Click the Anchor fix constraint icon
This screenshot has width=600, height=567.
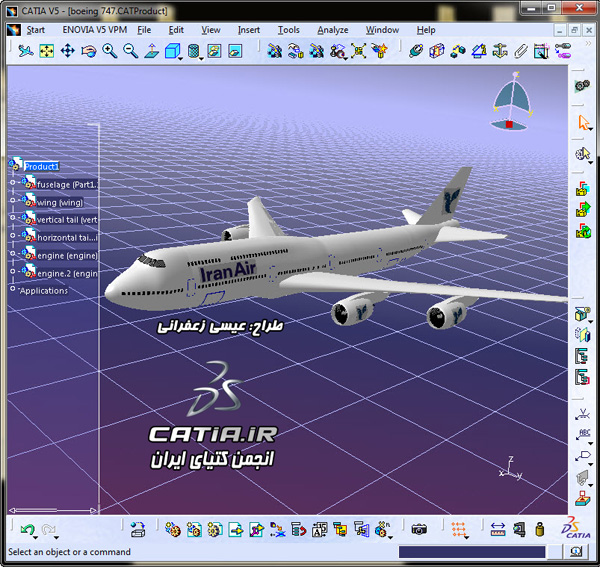click(499, 51)
